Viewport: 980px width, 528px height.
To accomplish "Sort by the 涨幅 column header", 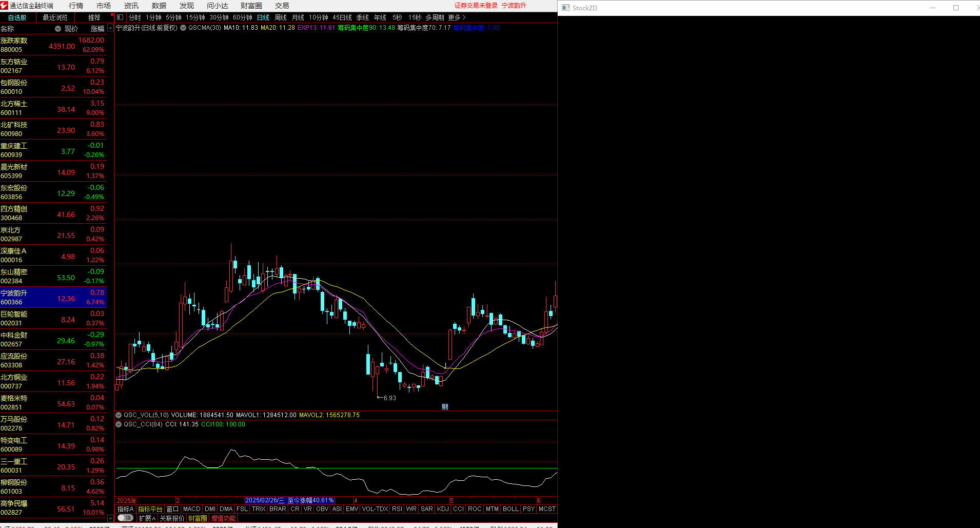I will (x=97, y=29).
